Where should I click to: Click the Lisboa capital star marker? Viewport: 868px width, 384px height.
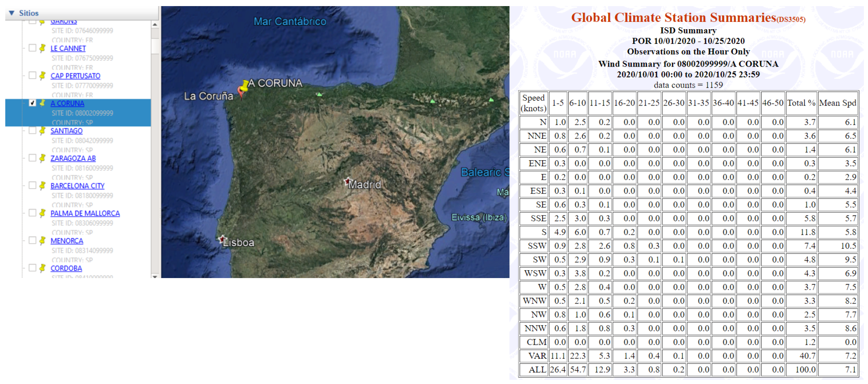click(222, 239)
